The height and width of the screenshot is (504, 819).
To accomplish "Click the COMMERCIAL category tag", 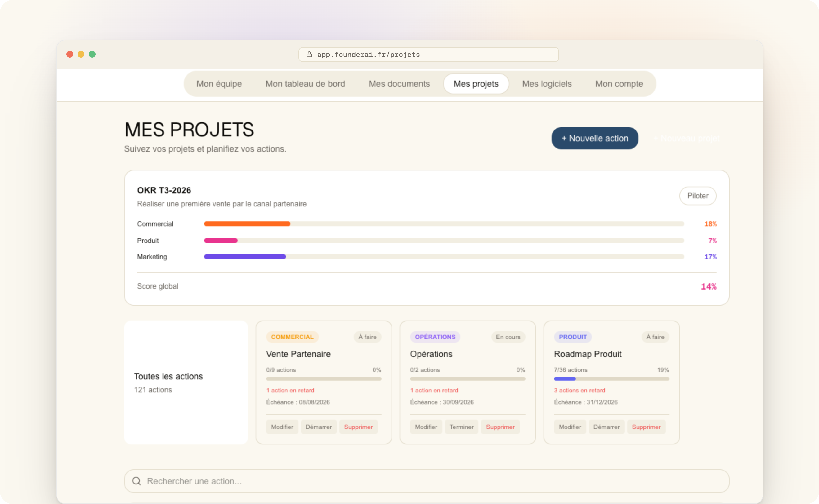I will tap(292, 337).
